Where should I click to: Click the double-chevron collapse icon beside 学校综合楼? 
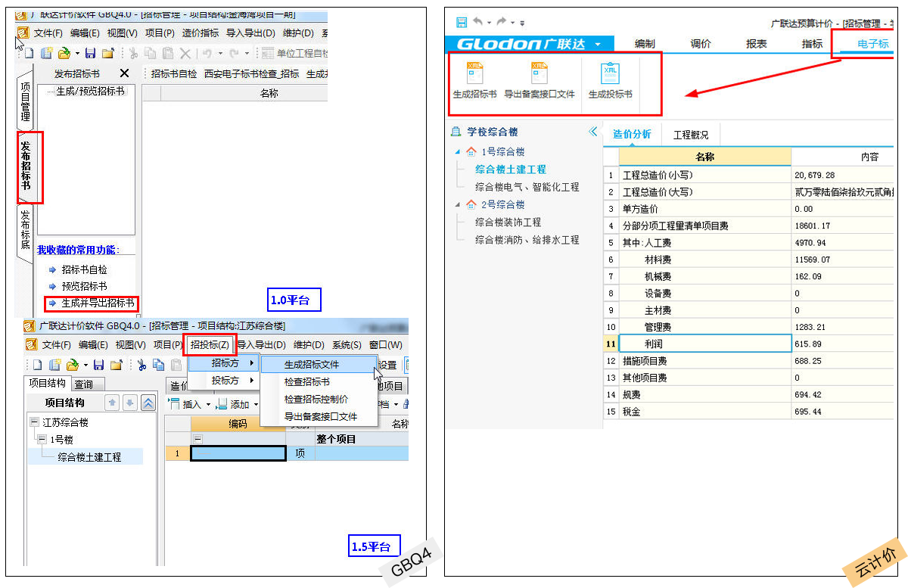[x=592, y=132]
